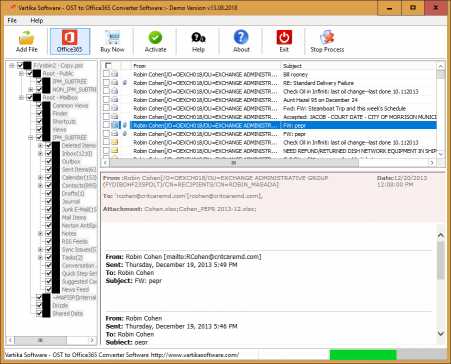Uncheck the News Feed folder checkbox
The width and height of the screenshot is (451, 364).
(48, 289)
